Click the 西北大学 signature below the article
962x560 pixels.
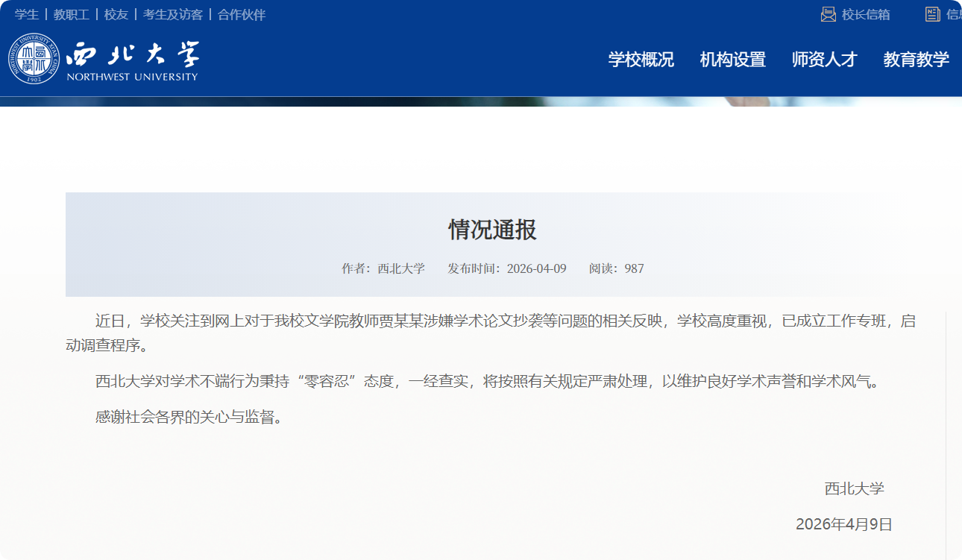(855, 489)
